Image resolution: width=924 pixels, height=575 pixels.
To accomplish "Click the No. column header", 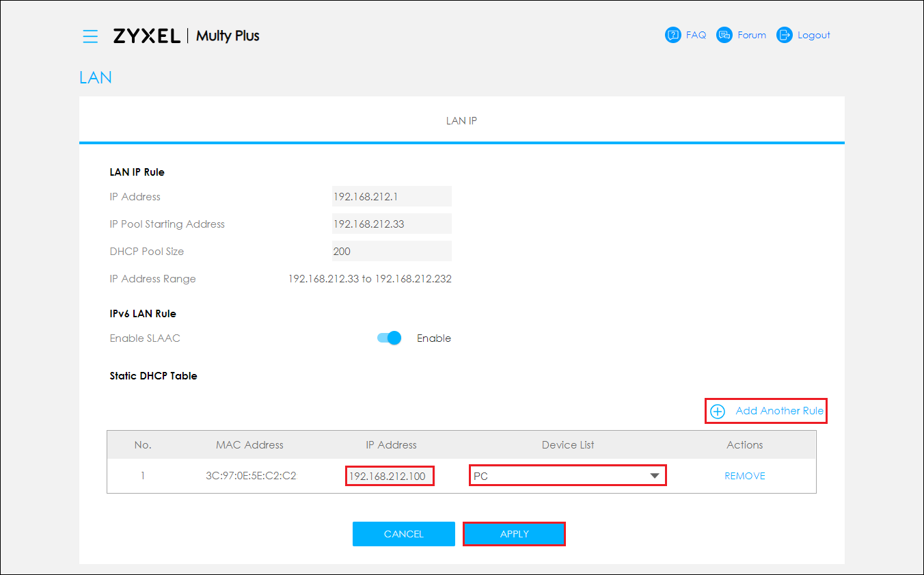I will coord(143,444).
